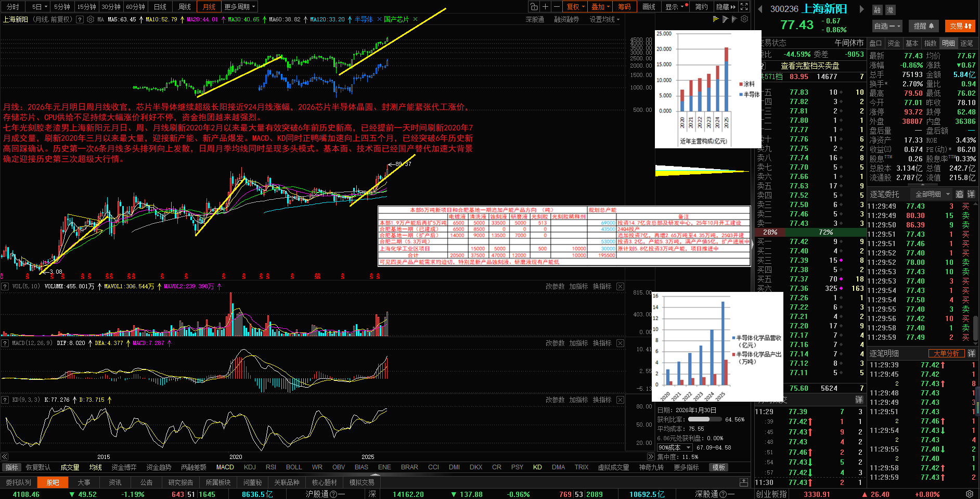
Task: Click the double-left arrow at chart bottom-left
Action: [x=4, y=457]
